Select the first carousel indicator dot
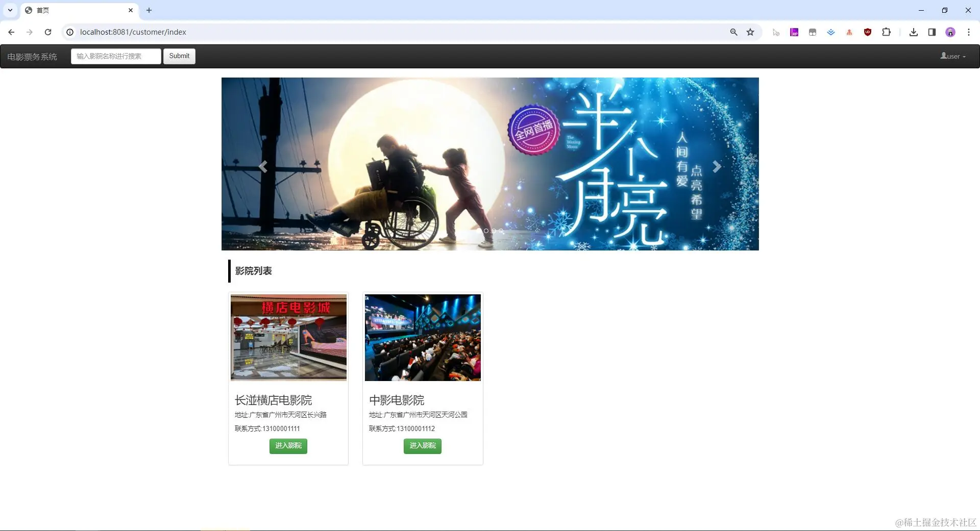 click(x=479, y=231)
